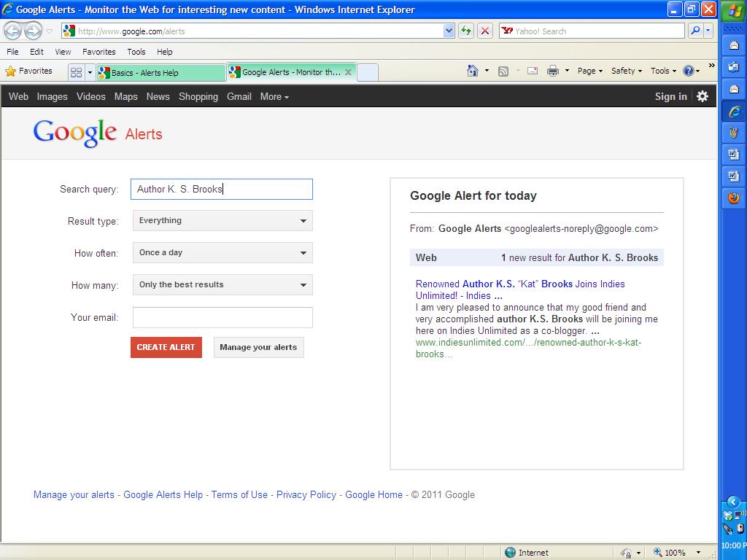Open Google options gear icon
This screenshot has height=560, width=747.
[x=703, y=97]
